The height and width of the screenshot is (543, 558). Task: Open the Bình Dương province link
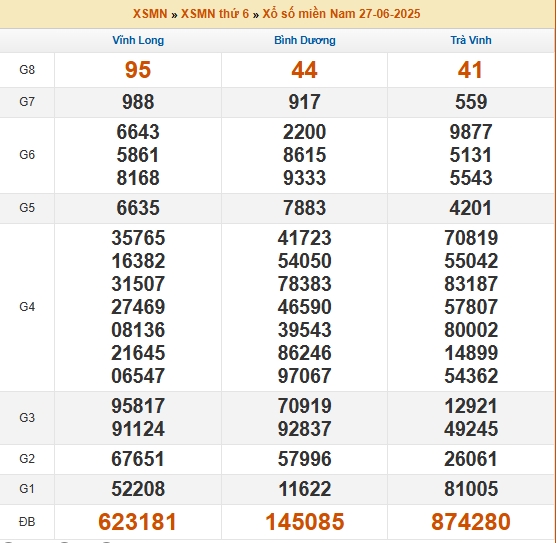pyautogui.click(x=305, y=40)
